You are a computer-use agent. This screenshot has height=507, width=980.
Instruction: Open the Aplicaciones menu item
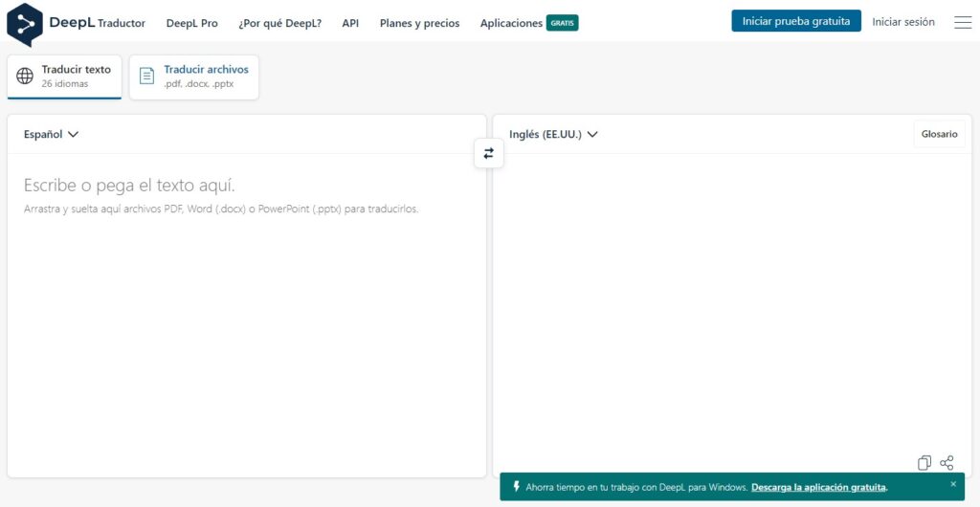pyautogui.click(x=511, y=23)
